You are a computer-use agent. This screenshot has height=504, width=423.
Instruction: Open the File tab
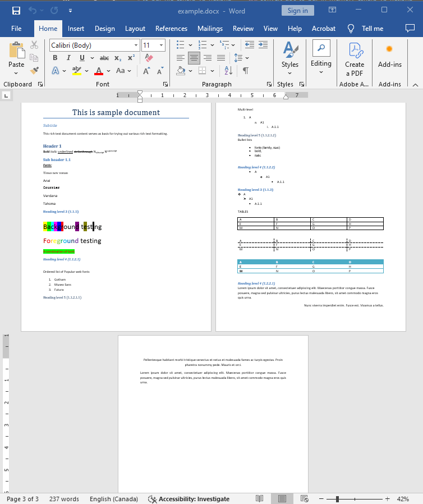click(16, 28)
